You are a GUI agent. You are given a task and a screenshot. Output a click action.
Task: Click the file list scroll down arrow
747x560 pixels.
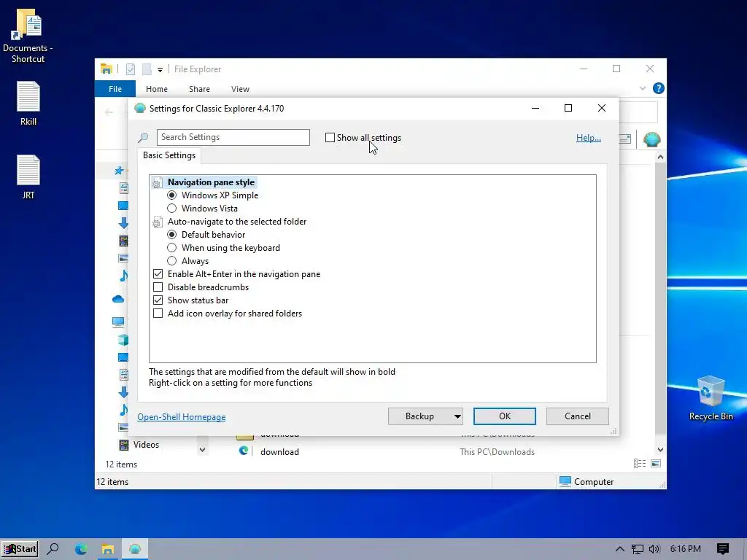click(x=660, y=449)
